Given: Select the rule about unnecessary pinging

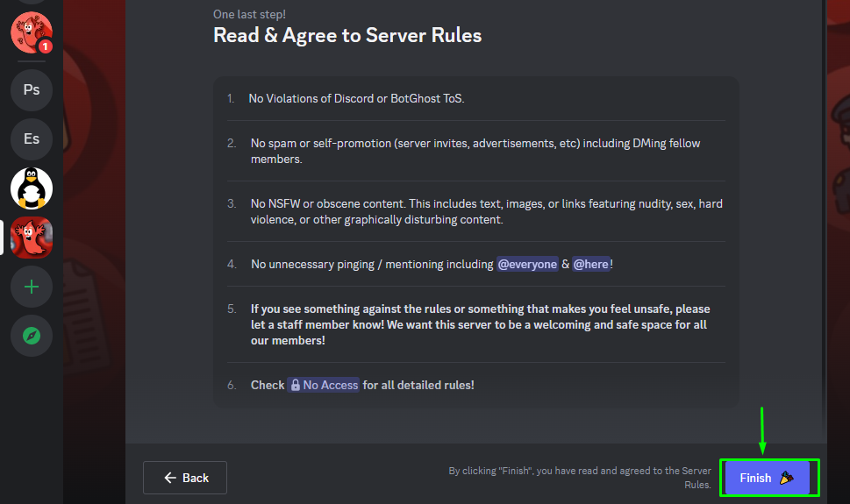Looking at the screenshot, I should click(432, 264).
